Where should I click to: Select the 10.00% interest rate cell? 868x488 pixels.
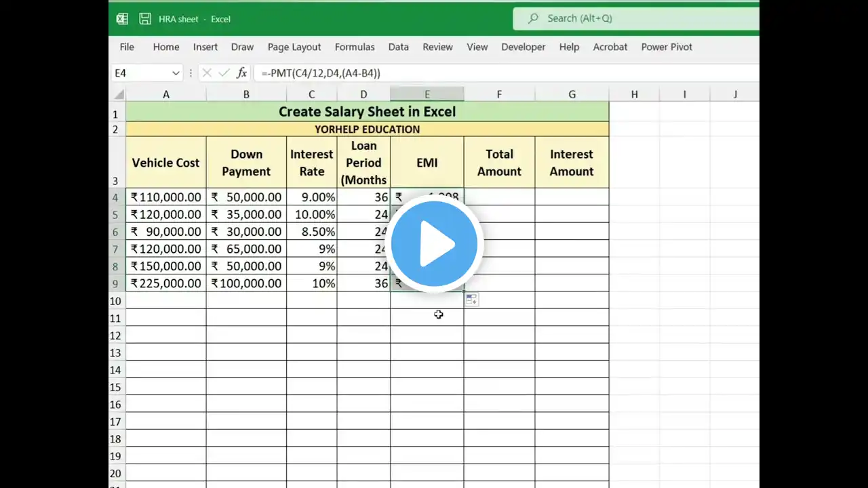pos(312,214)
